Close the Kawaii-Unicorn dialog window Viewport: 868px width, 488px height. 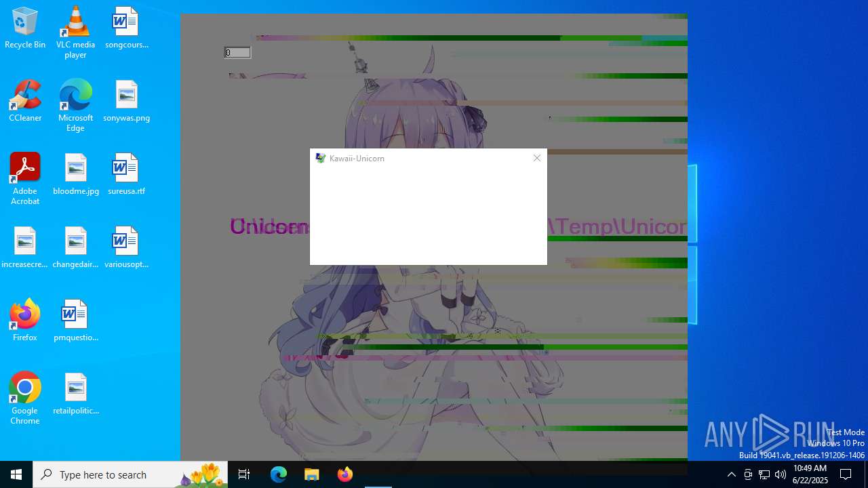pyautogui.click(x=536, y=158)
